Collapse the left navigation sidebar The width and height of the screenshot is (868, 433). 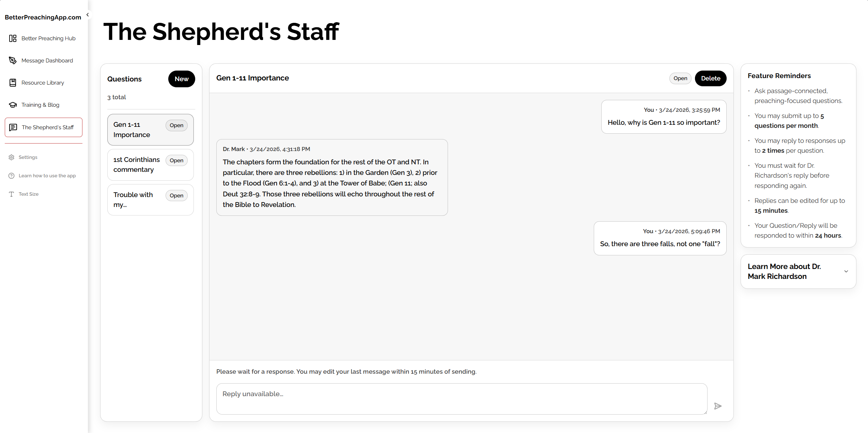click(87, 14)
